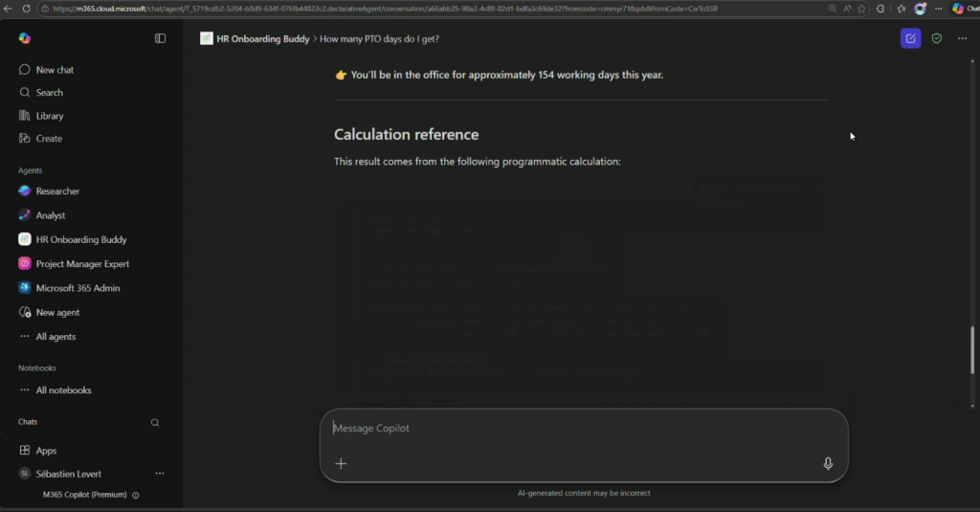
Task: Add page to favorites star
Action: click(862, 9)
